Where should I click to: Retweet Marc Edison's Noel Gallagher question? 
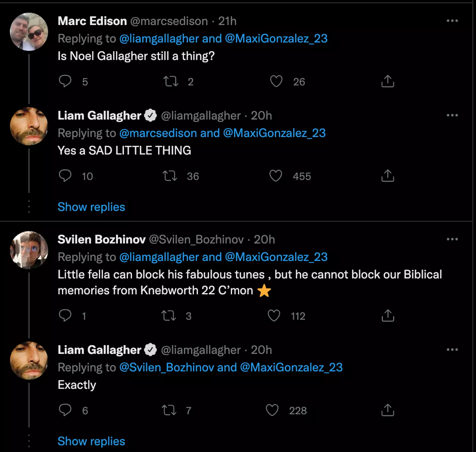click(171, 81)
